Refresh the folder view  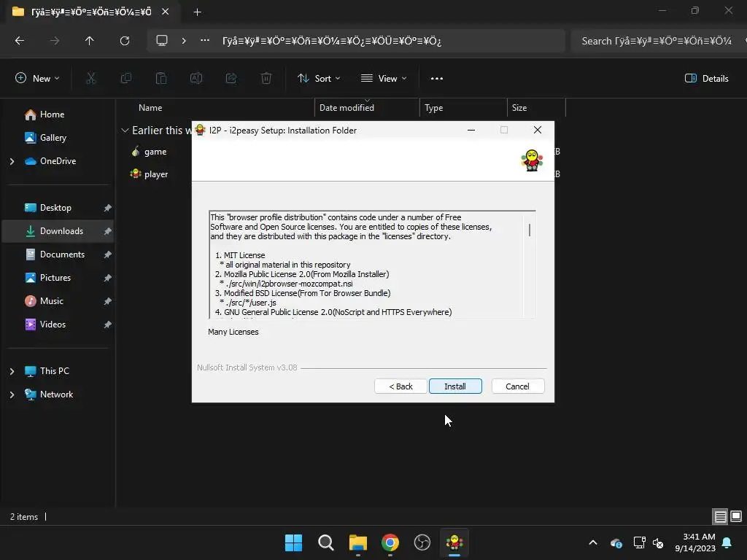[125, 41]
